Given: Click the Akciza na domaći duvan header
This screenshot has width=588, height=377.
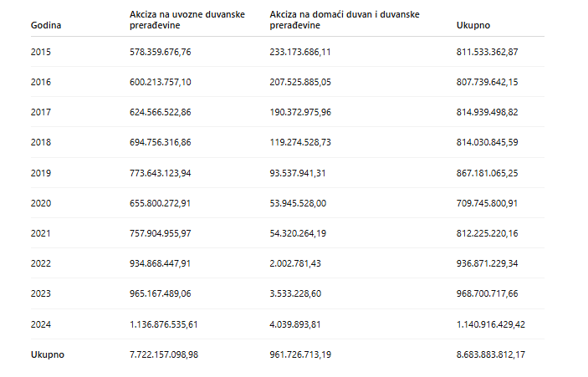Looking at the screenshot, I should tap(345, 20).
